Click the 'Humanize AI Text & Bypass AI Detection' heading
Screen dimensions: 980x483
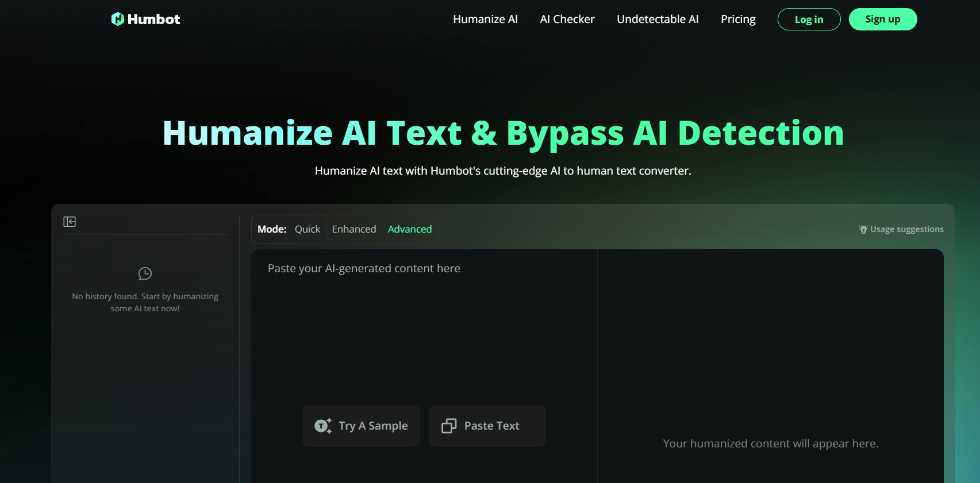(x=503, y=133)
